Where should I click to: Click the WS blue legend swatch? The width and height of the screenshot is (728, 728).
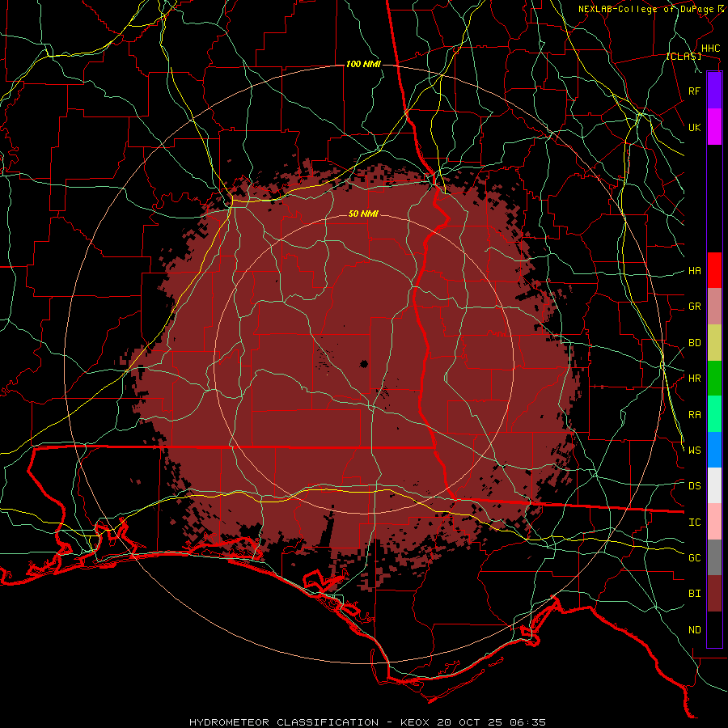point(714,450)
